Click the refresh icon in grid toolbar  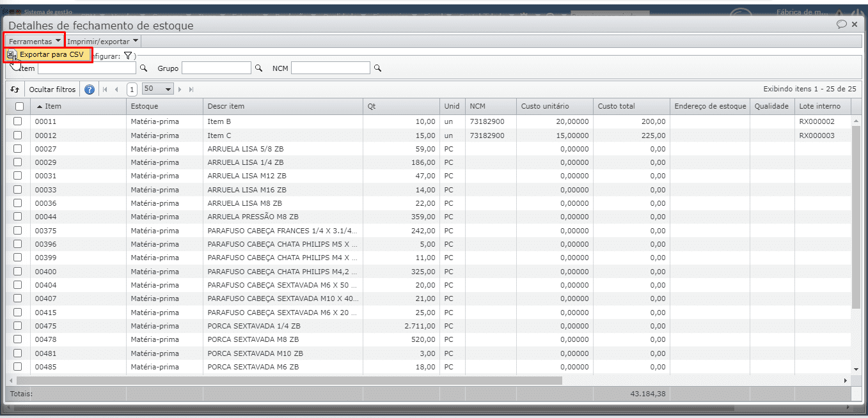coord(15,89)
